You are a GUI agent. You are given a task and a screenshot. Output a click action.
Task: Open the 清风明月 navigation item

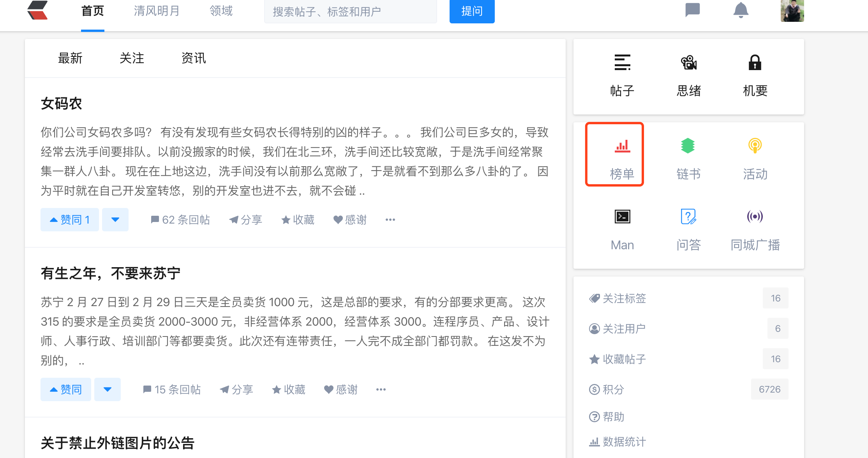(157, 11)
